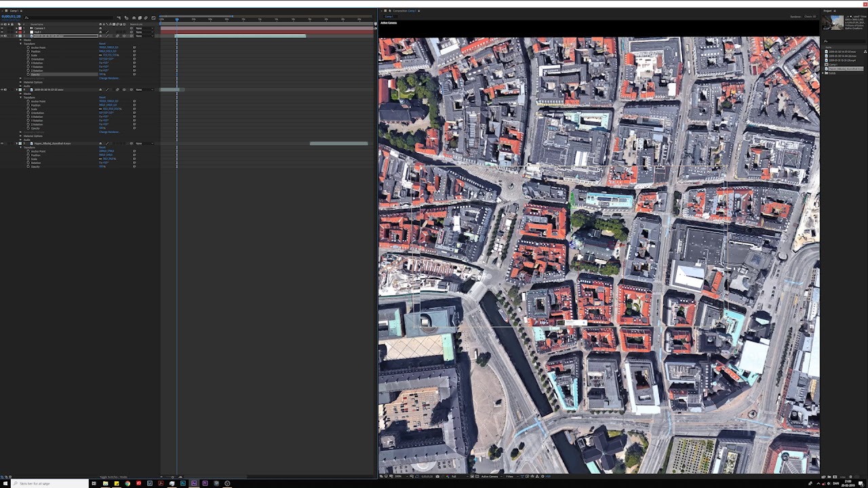The image size is (868, 488).
Task: Hide the Camera 1 layer with its eye
Action: pos(2,28)
